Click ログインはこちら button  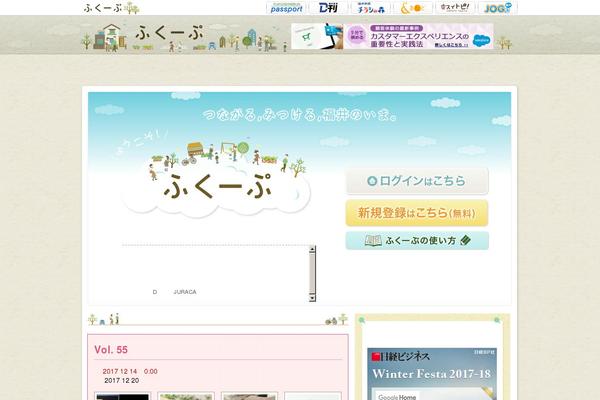pos(417,181)
